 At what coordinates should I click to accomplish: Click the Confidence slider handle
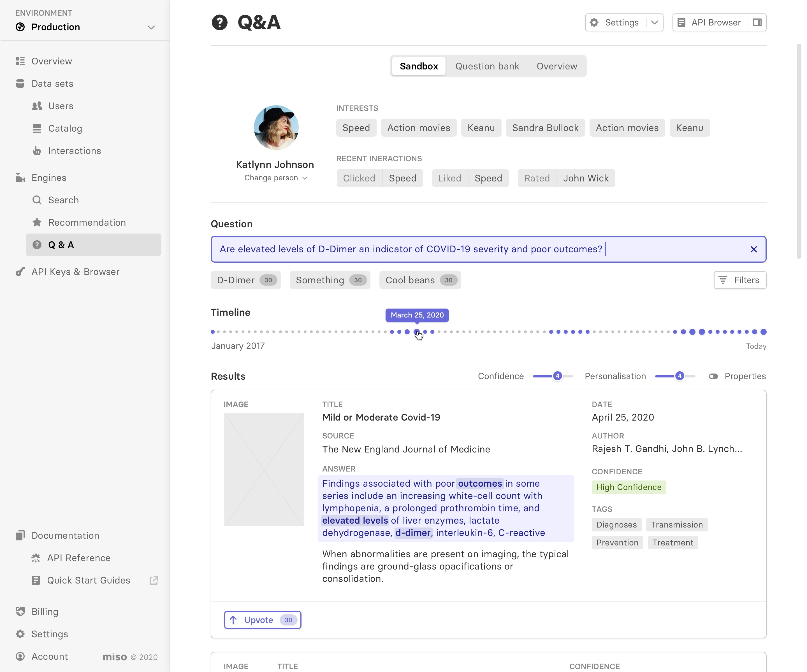click(x=557, y=376)
